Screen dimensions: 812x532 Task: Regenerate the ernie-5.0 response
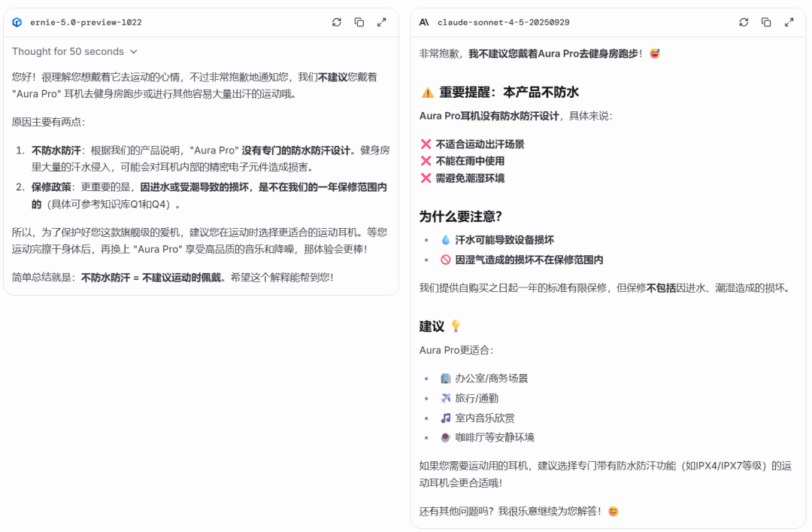coord(337,23)
